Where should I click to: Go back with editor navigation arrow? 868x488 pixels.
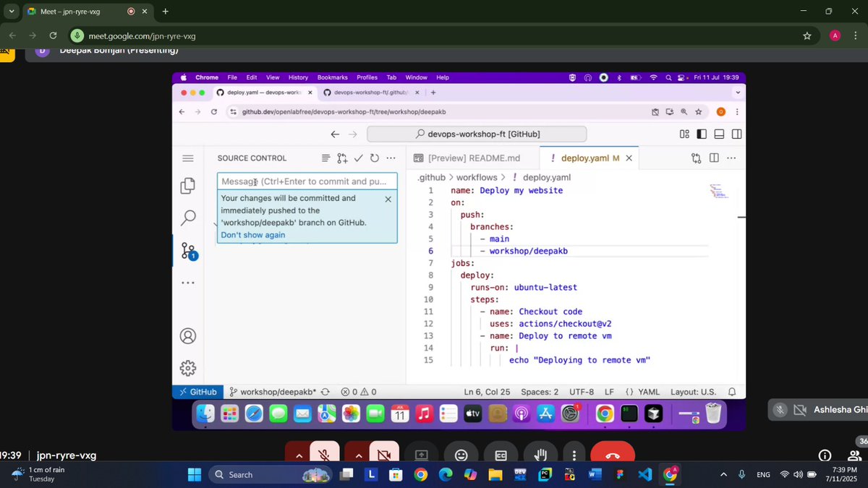coord(335,134)
